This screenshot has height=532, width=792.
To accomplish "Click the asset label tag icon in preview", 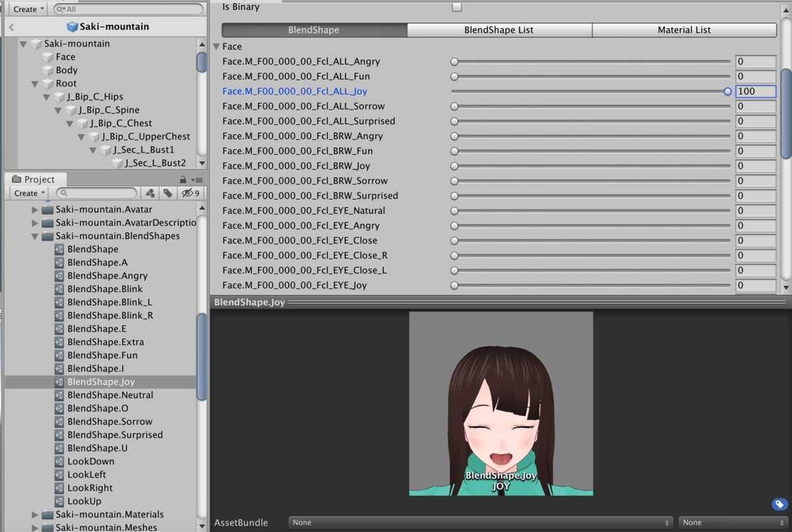I will pyautogui.click(x=779, y=505).
